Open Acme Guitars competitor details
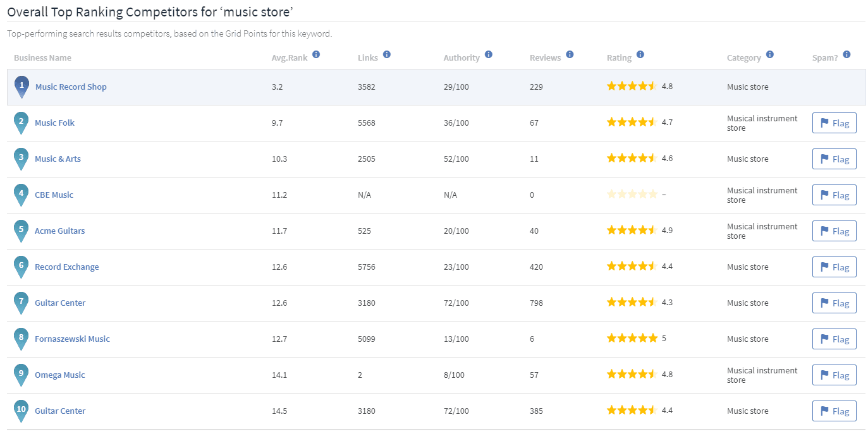 click(x=59, y=231)
